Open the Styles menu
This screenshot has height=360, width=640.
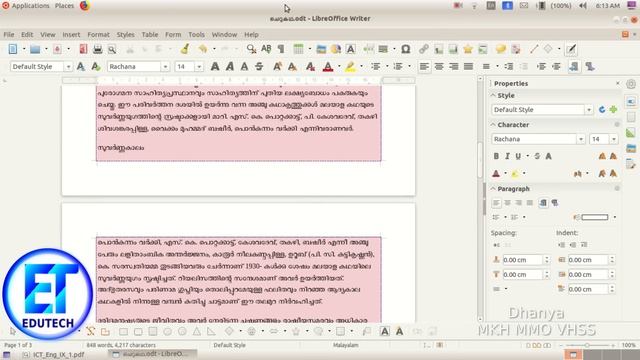coord(125,35)
